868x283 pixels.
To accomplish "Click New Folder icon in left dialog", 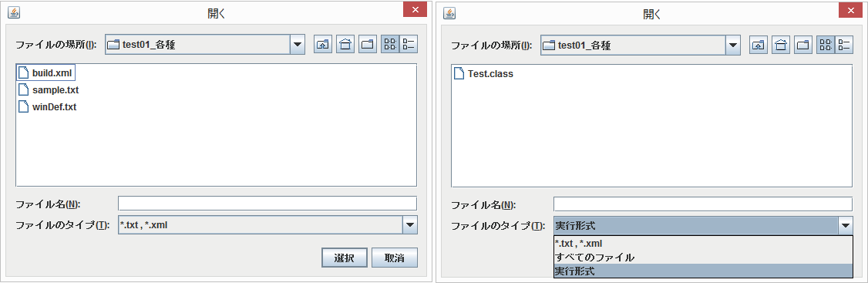I will point(368,45).
